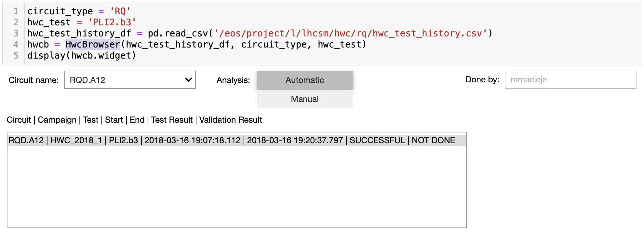Click the 'Analysis:' label

(x=233, y=80)
